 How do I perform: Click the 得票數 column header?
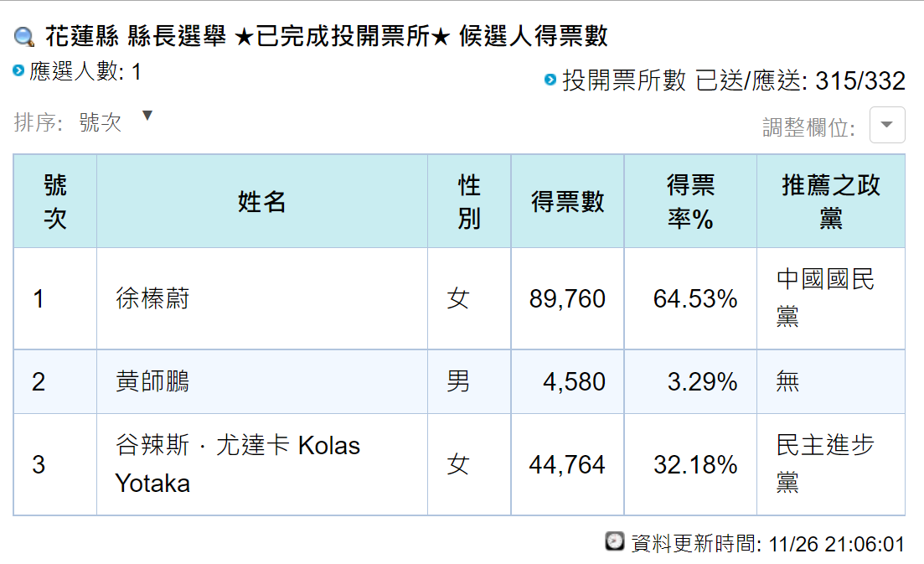(567, 201)
